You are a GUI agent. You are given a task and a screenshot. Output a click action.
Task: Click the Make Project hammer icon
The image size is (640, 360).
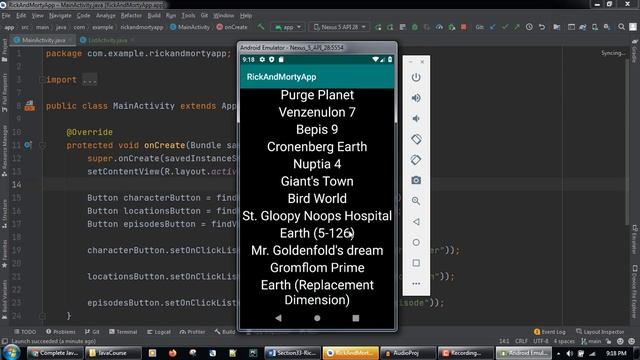[x=261, y=27]
